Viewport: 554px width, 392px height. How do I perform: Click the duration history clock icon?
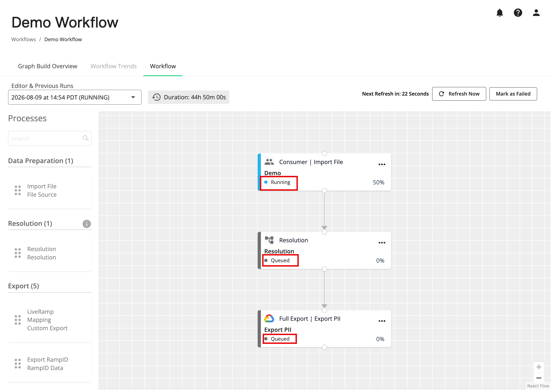[157, 97]
